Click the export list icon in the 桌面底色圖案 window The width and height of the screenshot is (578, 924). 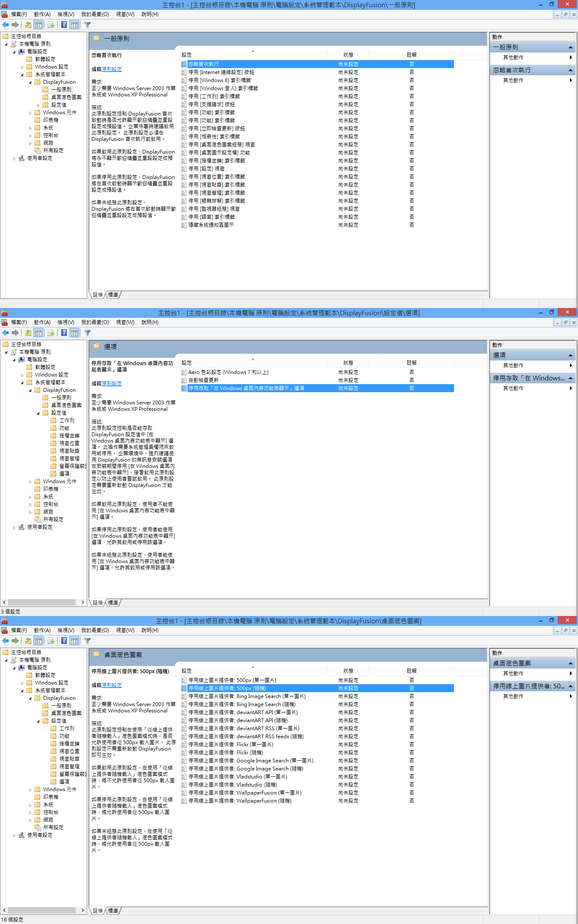(x=51, y=641)
